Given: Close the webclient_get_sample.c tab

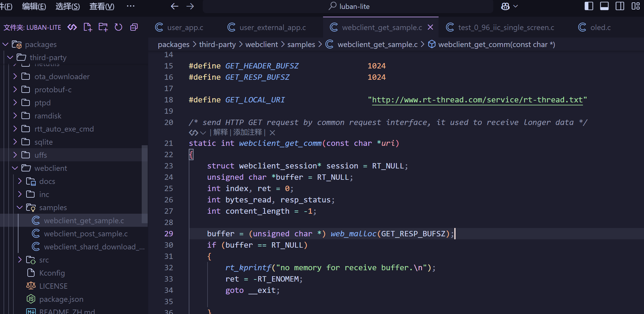Looking at the screenshot, I should tap(430, 27).
